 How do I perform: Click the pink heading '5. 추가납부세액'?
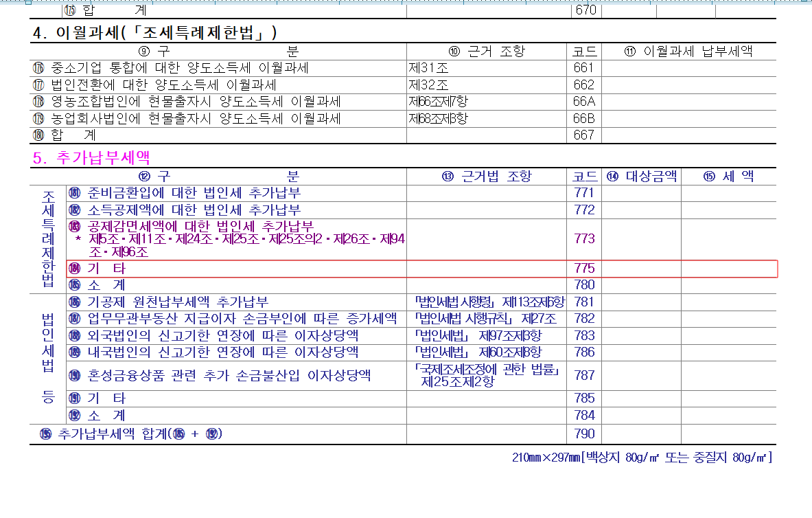tap(92, 157)
